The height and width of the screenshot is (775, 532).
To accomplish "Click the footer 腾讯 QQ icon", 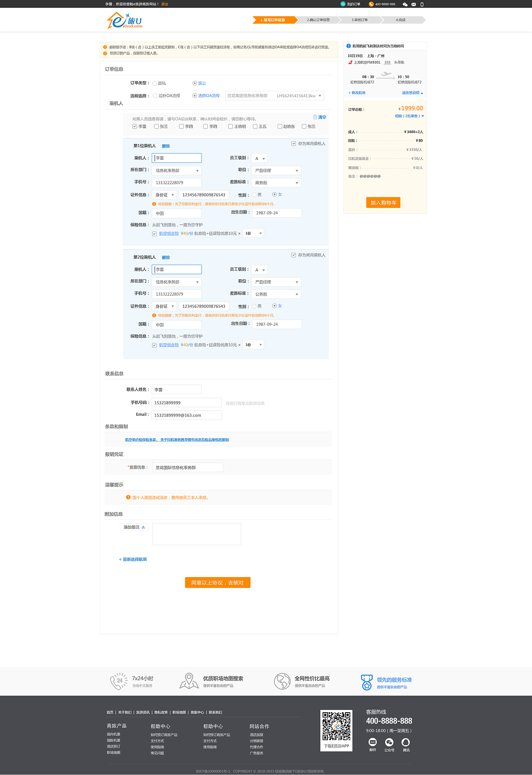I will 406,742.
